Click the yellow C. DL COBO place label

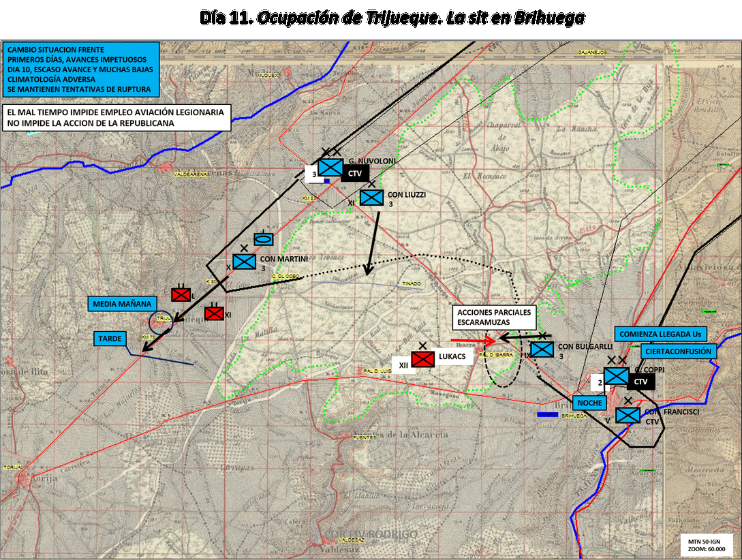pos(285,276)
